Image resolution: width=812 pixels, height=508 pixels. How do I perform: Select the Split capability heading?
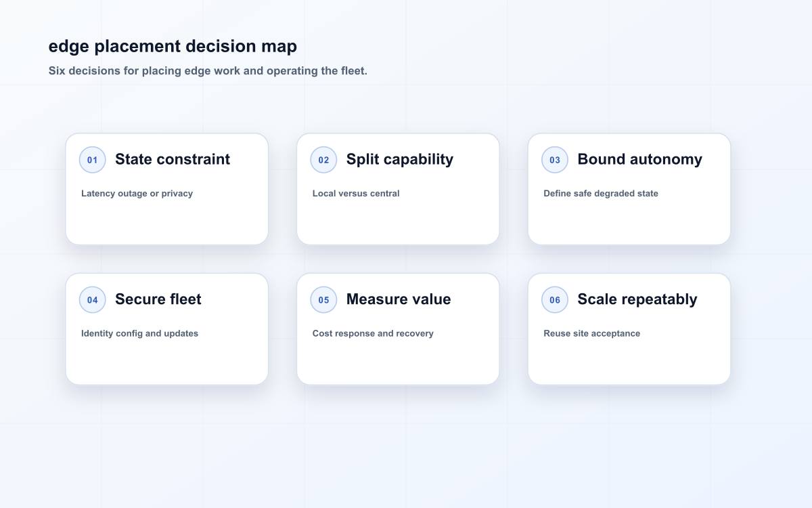pos(400,159)
